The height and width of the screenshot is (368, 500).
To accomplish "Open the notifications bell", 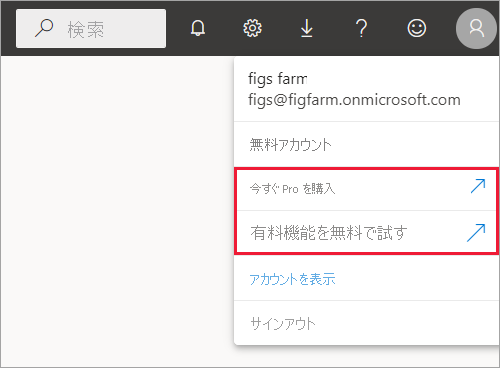I will tap(198, 28).
